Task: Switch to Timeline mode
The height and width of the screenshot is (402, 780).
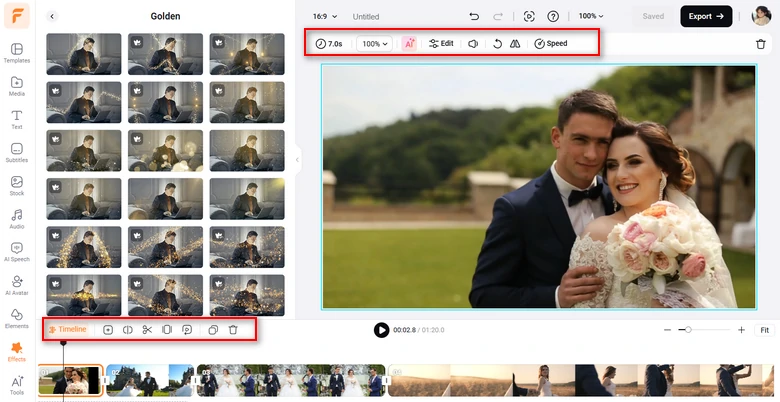Action: [x=68, y=329]
